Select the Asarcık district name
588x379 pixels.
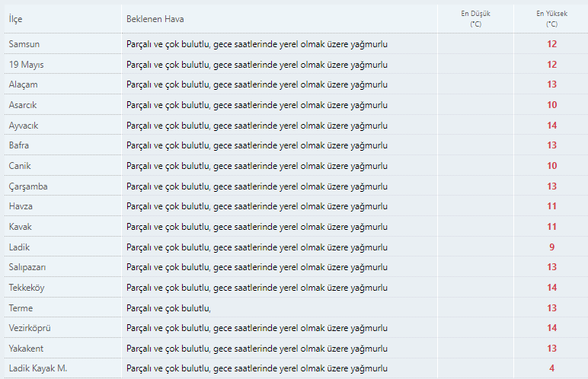[23, 105]
